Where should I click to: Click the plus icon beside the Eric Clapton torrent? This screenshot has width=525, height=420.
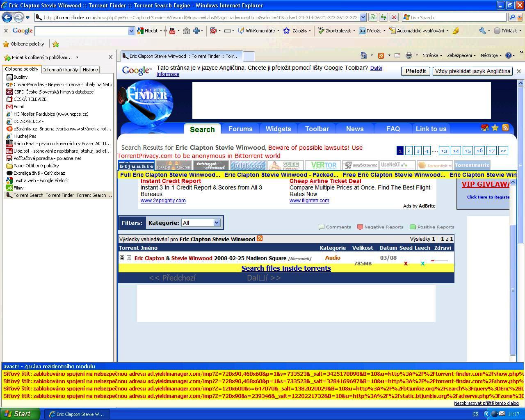pos(129,258)
